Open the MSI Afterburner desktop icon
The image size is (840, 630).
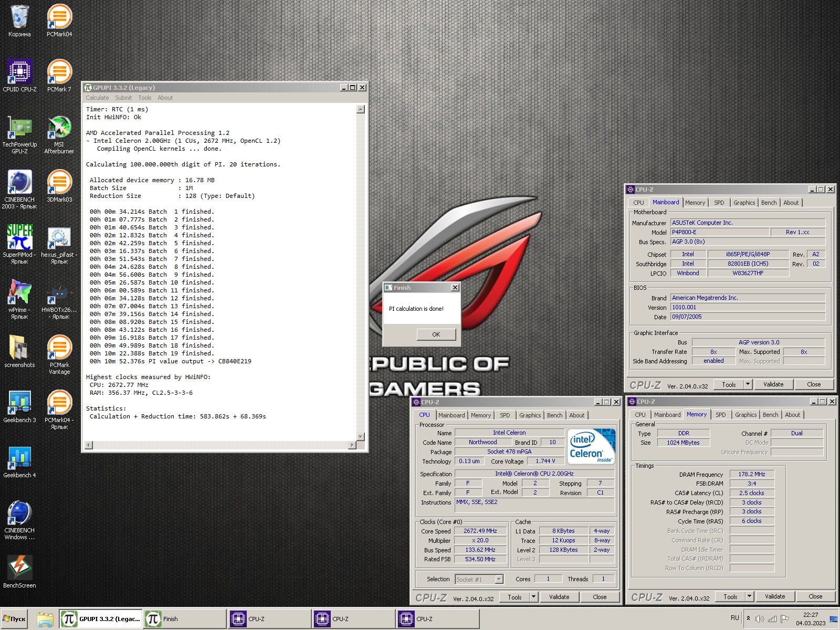[x=59, y=134]
